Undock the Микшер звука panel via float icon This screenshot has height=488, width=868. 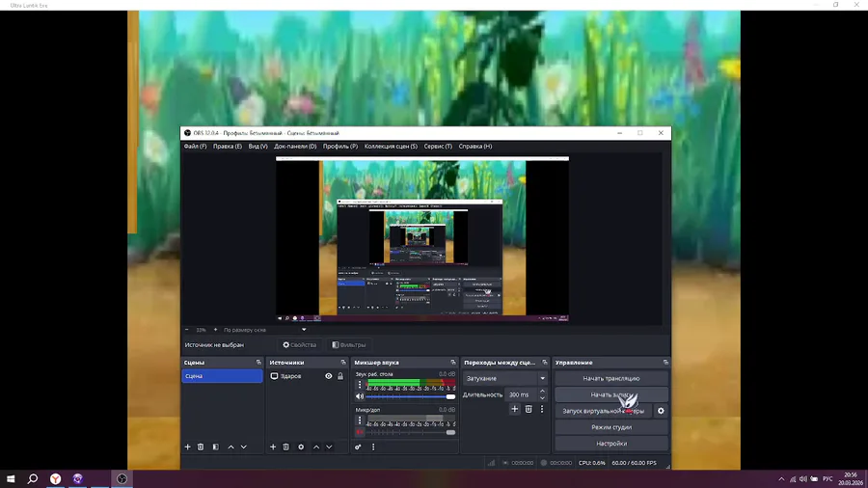tap(453, 363)
